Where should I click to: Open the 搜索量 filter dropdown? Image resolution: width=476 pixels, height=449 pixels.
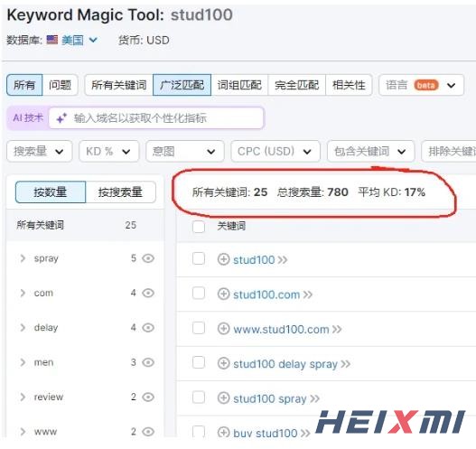pyautogui.click(x=39, y=151)
